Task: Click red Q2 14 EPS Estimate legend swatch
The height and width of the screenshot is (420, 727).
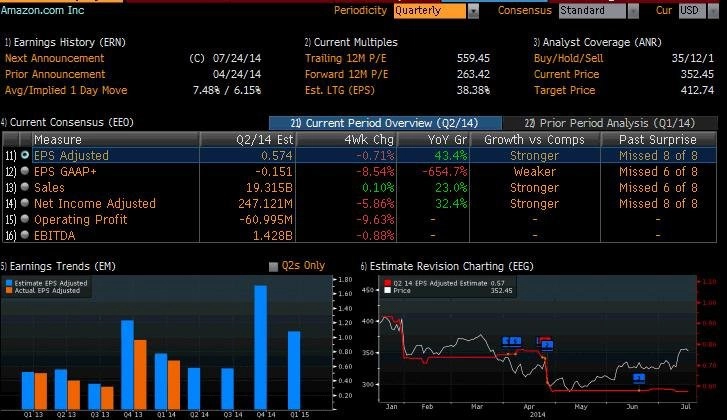Action: [x=388, y=283]
